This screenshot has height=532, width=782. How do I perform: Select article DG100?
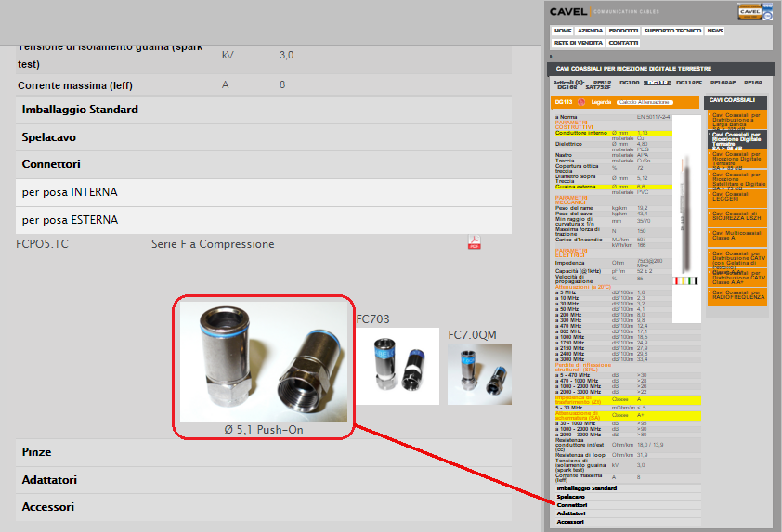[x=630, y=83]
